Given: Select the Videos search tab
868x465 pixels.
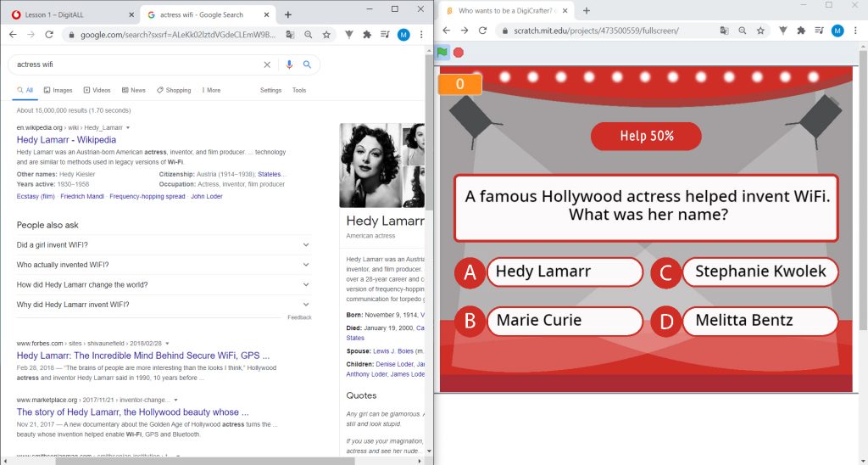Looking at the screenshot, I should click(97, 90).
